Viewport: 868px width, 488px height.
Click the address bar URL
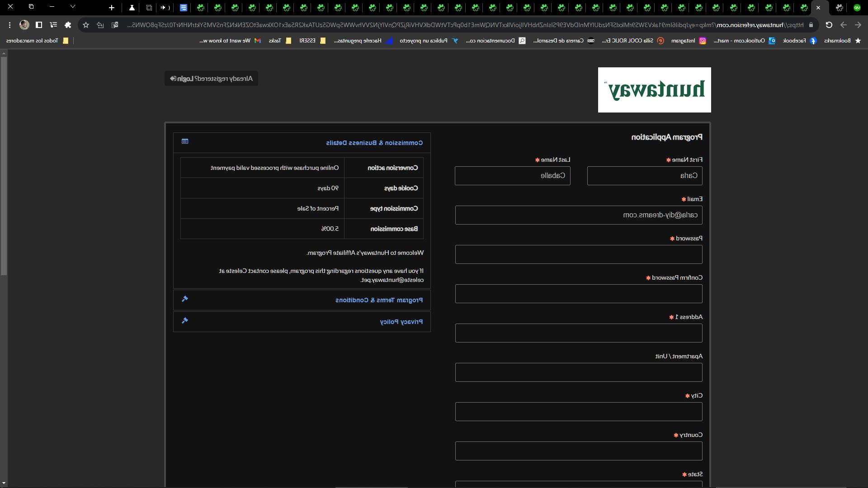[466, 25]
